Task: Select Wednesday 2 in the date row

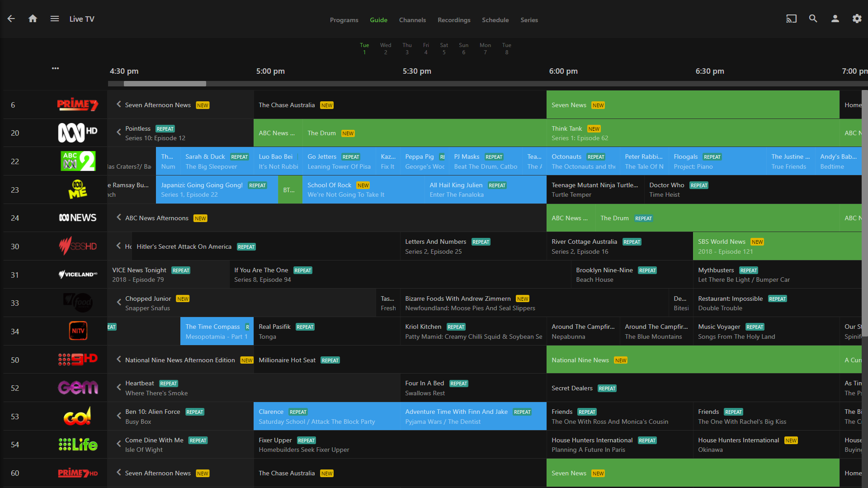Action: 386,48
